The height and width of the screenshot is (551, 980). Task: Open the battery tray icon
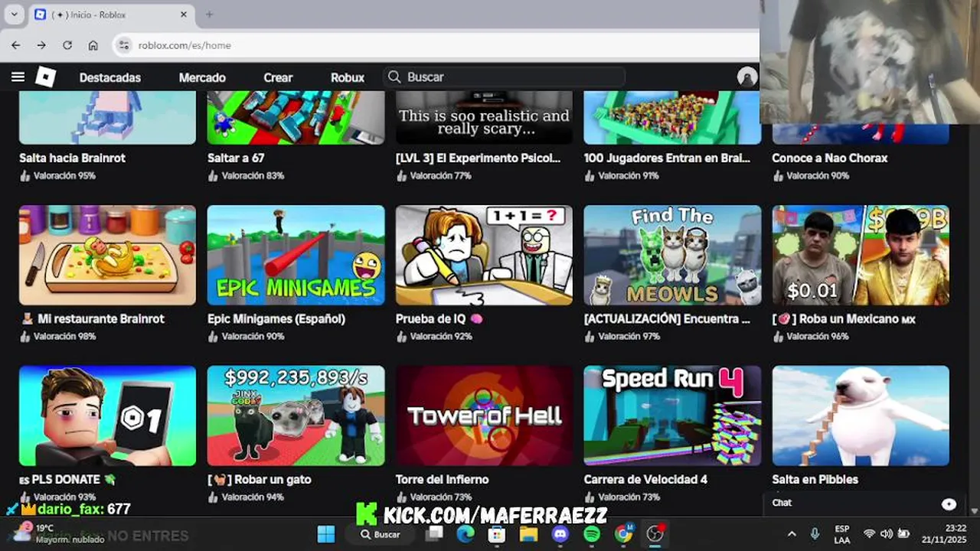903,534
